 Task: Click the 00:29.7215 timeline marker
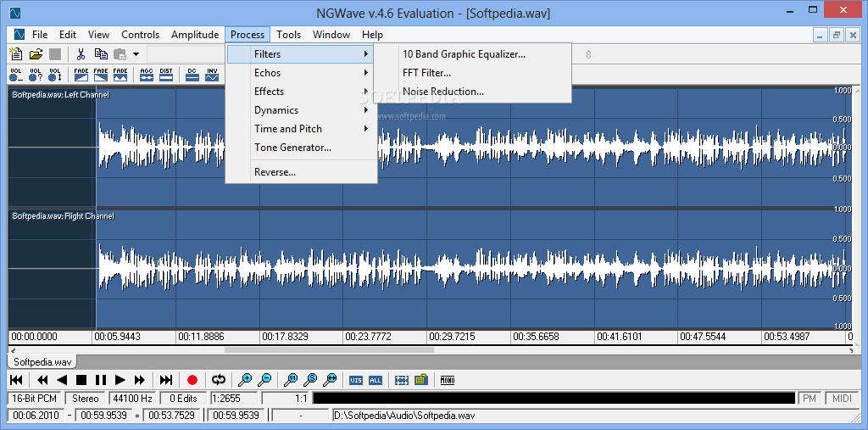(x=452, y=337)
